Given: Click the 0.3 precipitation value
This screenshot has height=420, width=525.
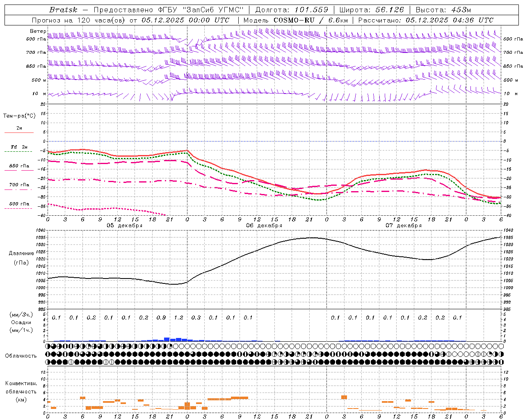Looking at the screenshot, I should (196, 317).
